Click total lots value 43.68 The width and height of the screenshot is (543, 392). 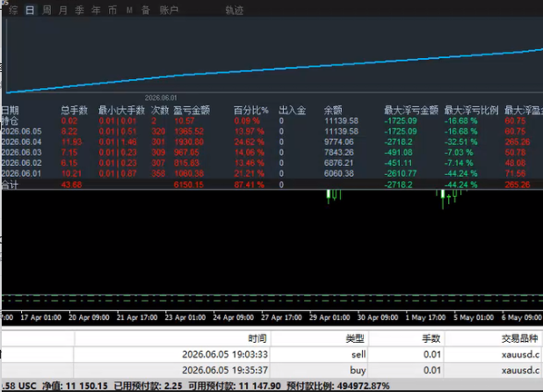[71, 185]
